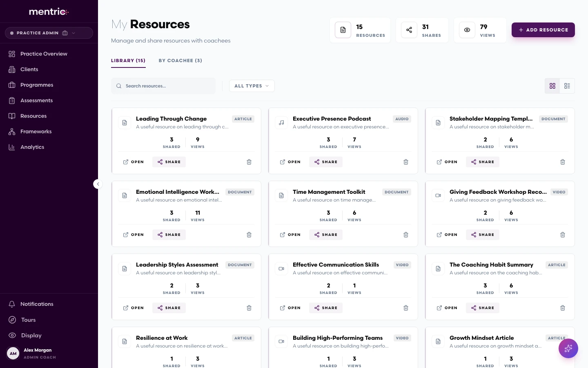588x368 pixels.
Task: Click the Building High-Performing Teams title
Action: (338, 338)
